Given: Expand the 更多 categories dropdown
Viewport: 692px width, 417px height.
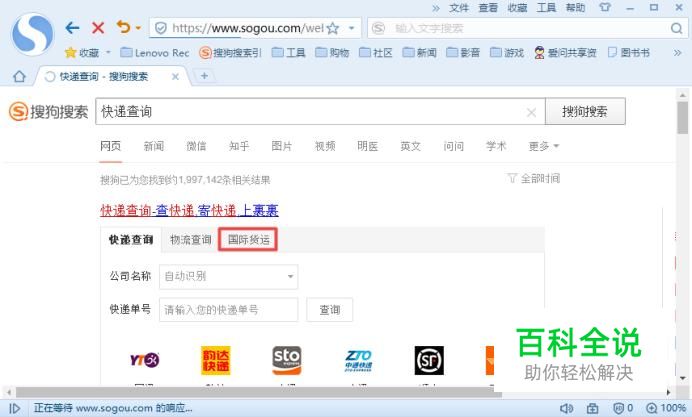Looking at the screenshot, I should point(544,146).
